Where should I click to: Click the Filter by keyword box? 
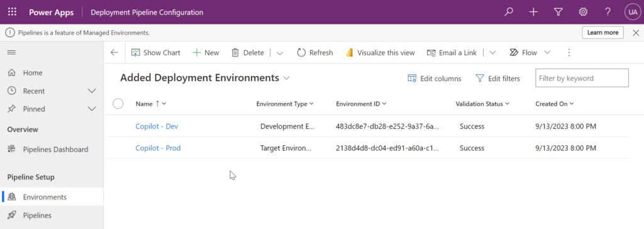(582, 78)
